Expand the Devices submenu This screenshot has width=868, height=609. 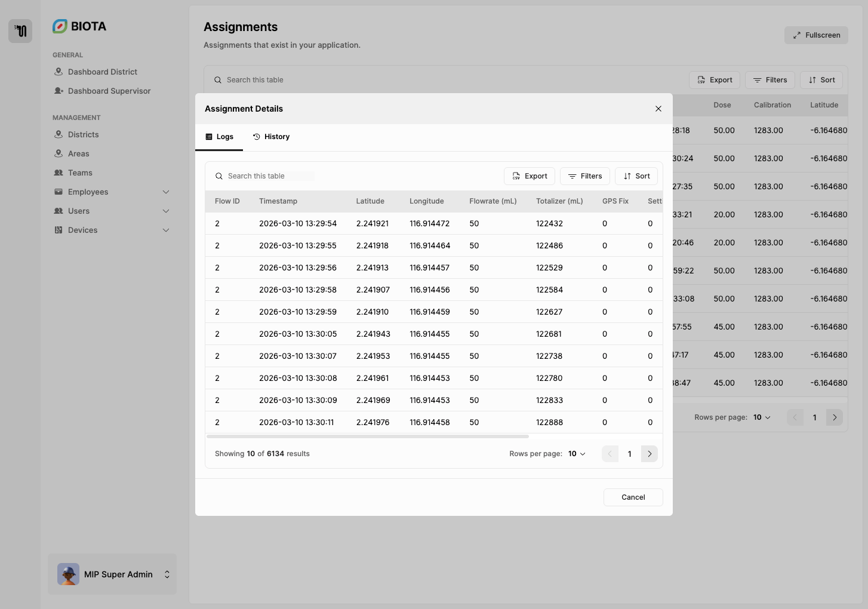coord(166,230)
